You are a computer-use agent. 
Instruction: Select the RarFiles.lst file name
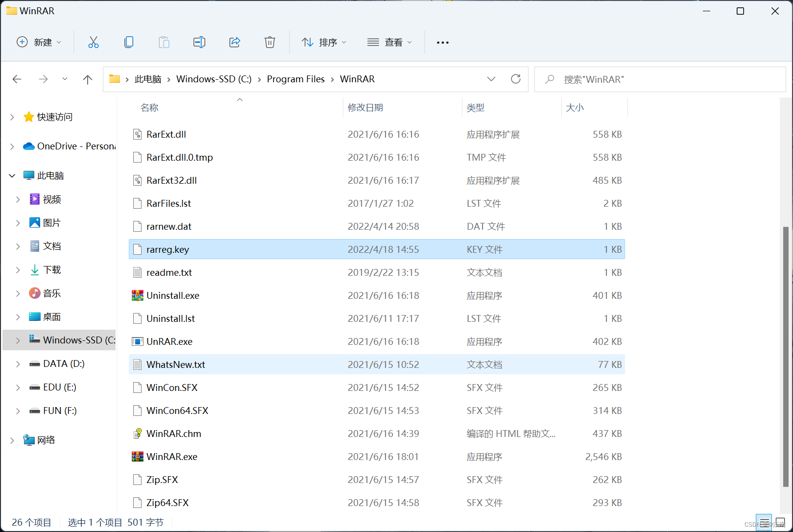(168, 203)
